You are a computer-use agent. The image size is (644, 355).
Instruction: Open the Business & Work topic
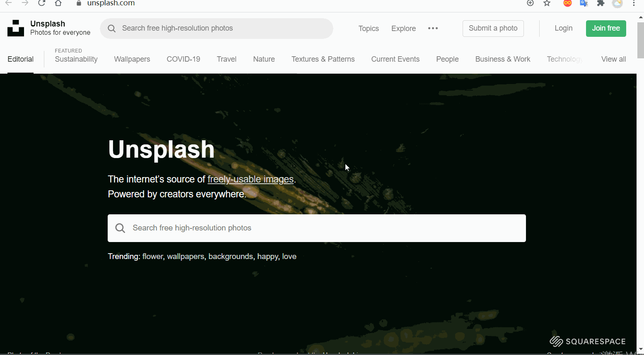click(503, 59)
